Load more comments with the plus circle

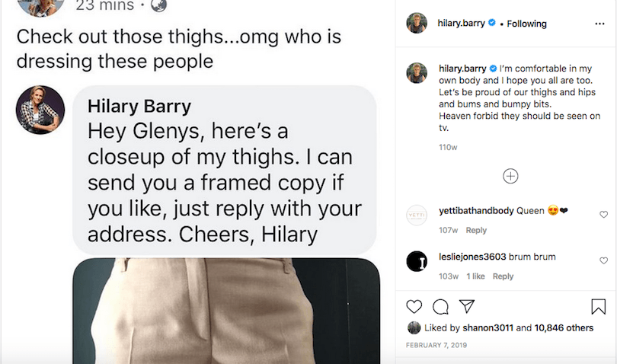click(510, 176)
